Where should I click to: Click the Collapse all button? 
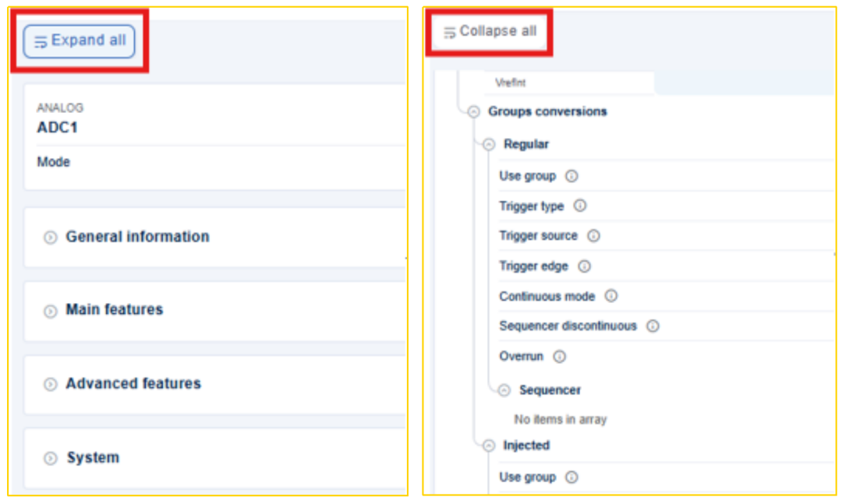490,32
